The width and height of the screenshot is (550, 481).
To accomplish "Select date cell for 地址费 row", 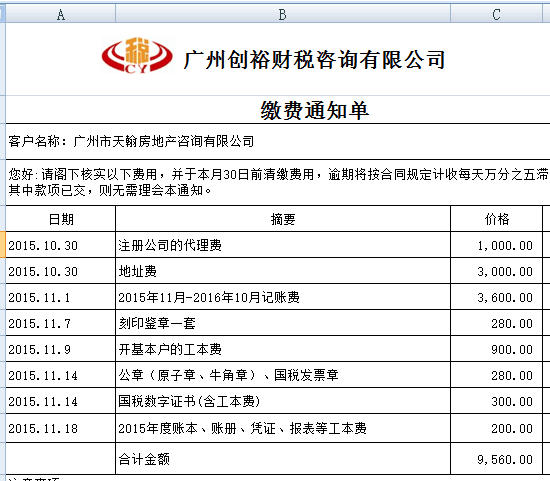I will point(61,271).
